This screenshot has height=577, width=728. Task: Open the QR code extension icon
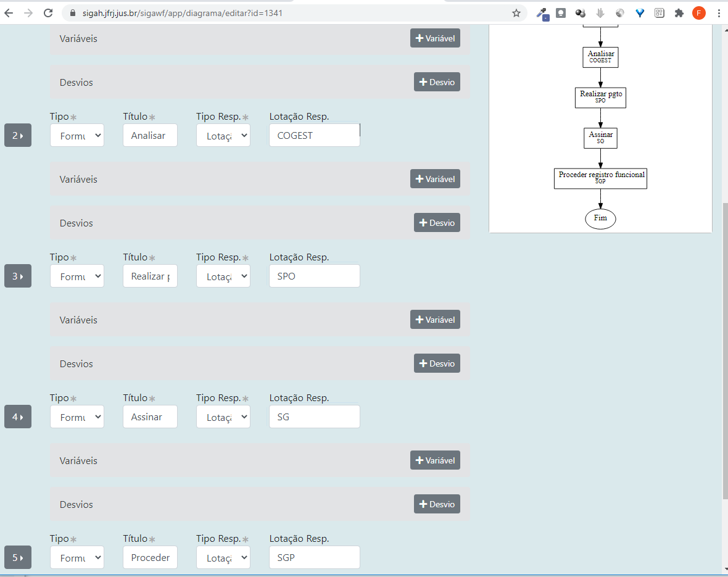(x=660, y=13)
